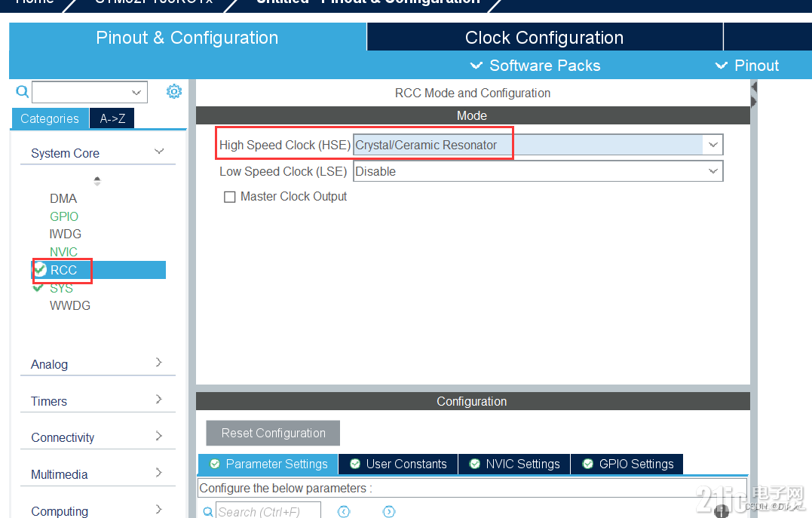
Task: Click the parameter search magnifier icon
Action: point(207,512)
